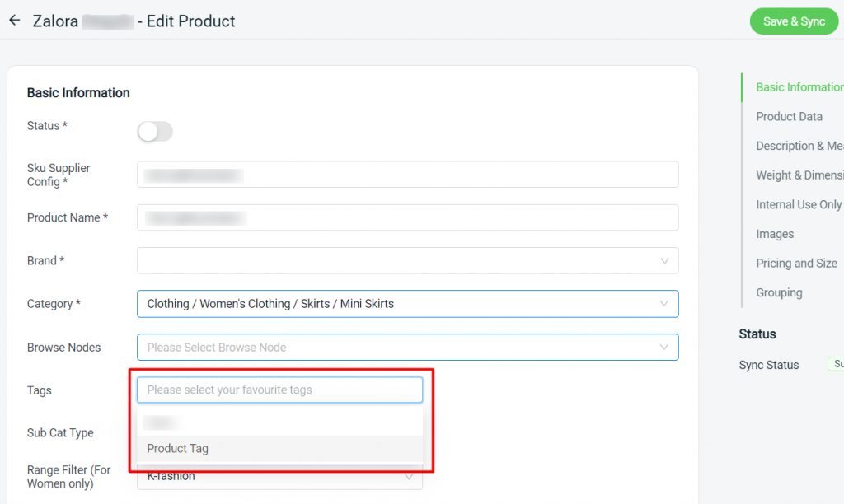Navigate to Grouping section
The height and width of the screenshot is (504, 844).
[x=779, y=292]
